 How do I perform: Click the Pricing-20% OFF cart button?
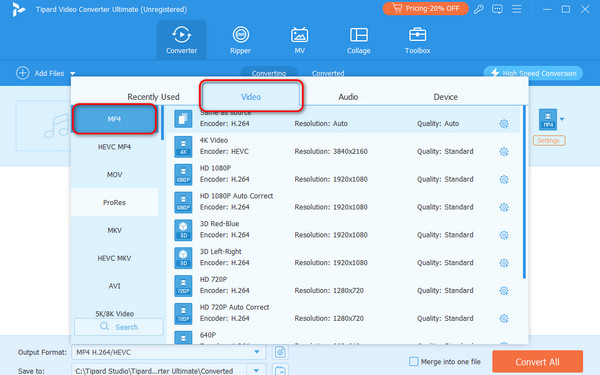point(426,8)
